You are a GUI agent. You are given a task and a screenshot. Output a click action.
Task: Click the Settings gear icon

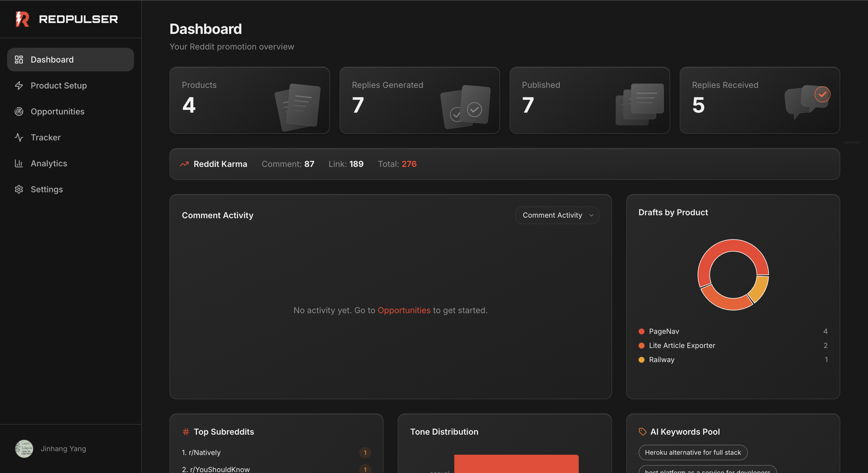[19, 189]
